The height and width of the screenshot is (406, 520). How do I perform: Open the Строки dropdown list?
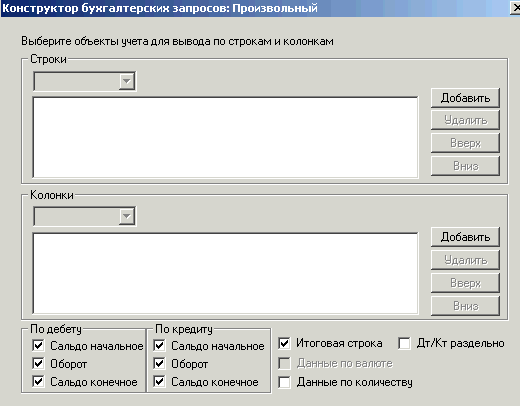coord(127,81)
